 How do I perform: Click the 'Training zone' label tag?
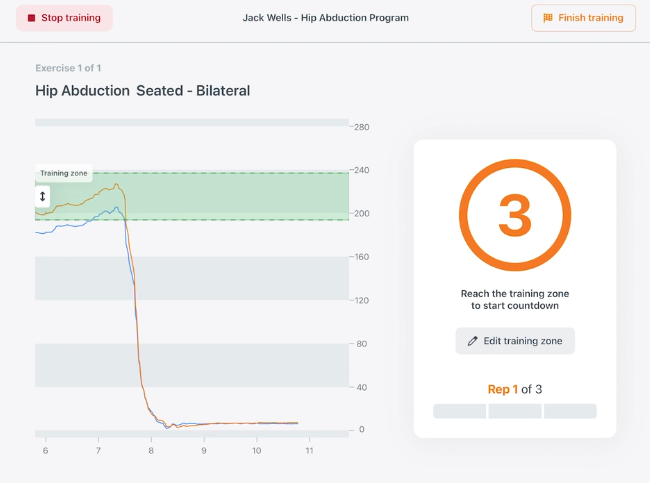click(64, 173)
